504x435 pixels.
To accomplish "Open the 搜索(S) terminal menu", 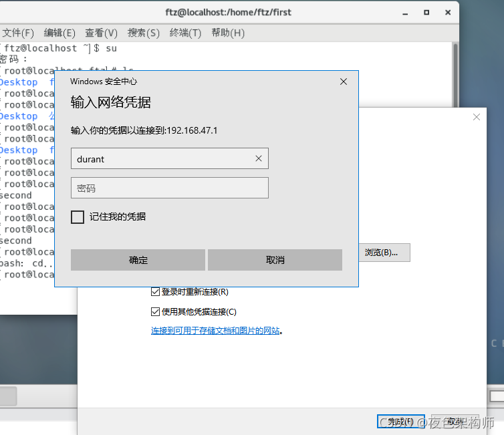I will [143, 33].
